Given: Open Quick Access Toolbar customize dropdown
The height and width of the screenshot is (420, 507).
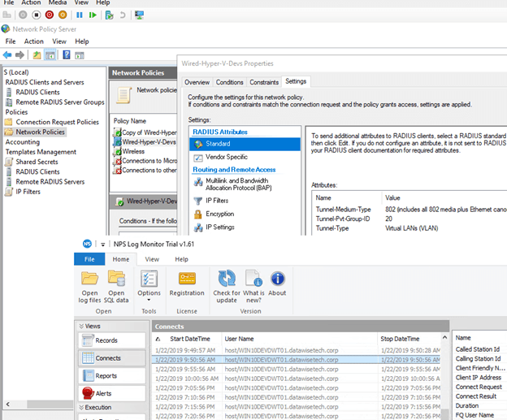Looking at the screenshot, I should point(103,245).
